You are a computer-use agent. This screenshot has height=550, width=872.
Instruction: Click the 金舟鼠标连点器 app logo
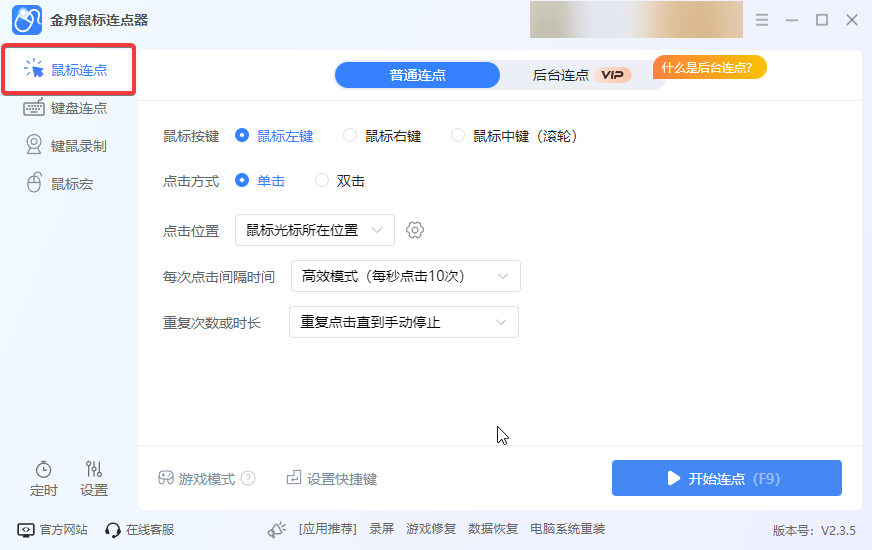pos(27,20)
